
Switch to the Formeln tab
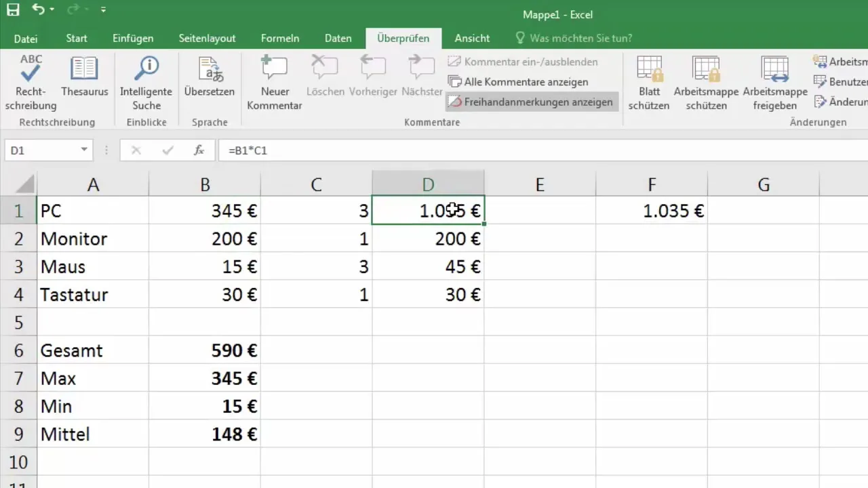click(280, 39)
